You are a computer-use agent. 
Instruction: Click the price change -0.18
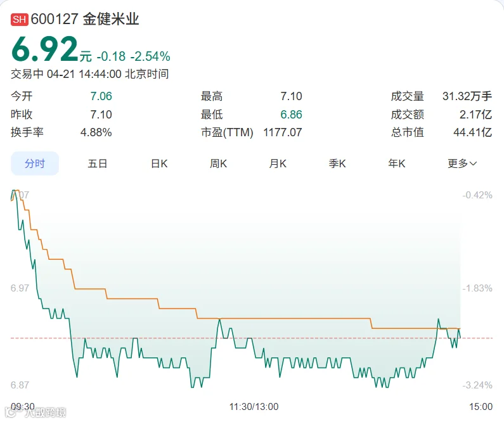(x=111, y=56)
